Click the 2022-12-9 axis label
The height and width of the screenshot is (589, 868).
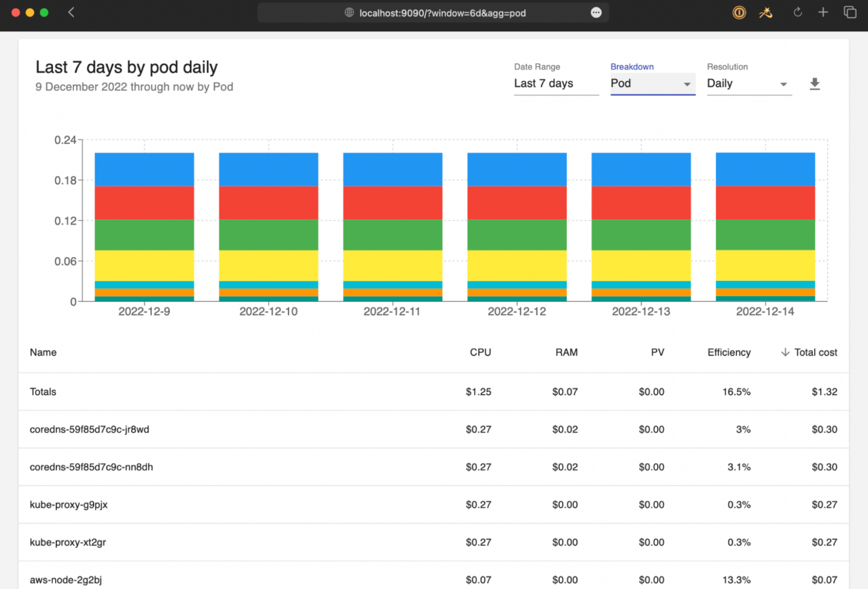144,311
